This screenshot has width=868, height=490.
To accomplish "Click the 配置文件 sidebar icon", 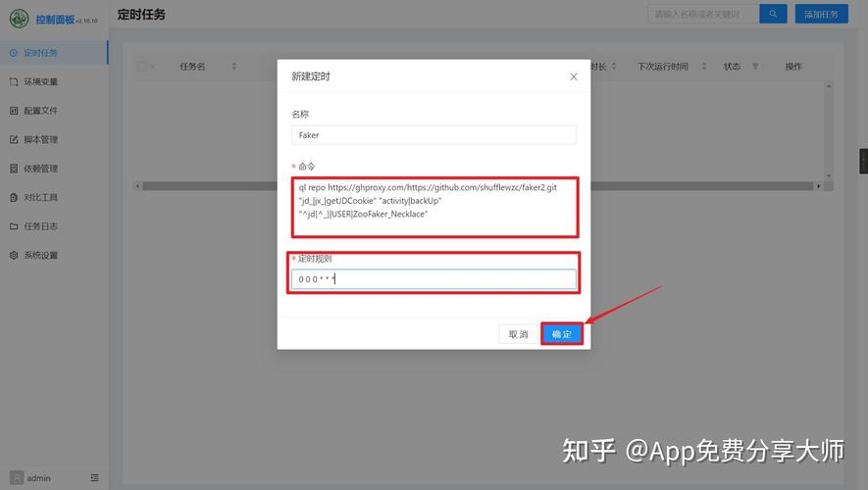I will [14, 111].
